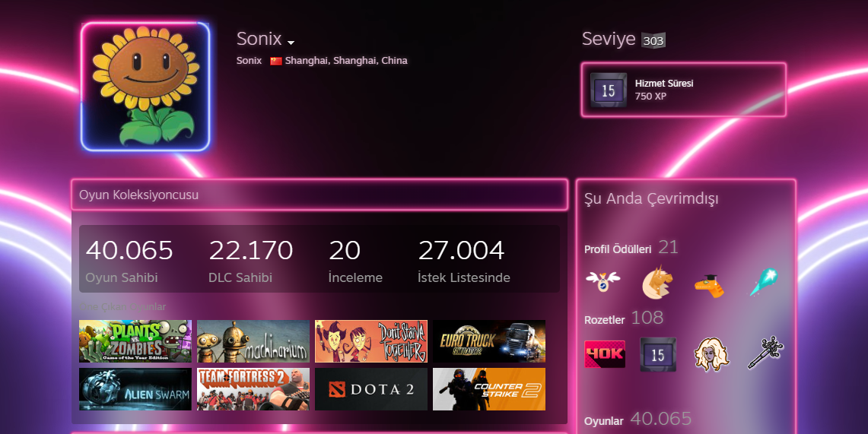Select the orange graduate dinosaur award icon

(x=711, y=285)
